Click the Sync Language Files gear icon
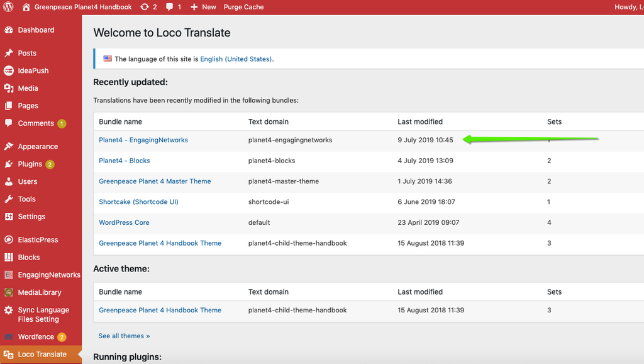Viewport: 644px width, 364px height. [9, 310]
